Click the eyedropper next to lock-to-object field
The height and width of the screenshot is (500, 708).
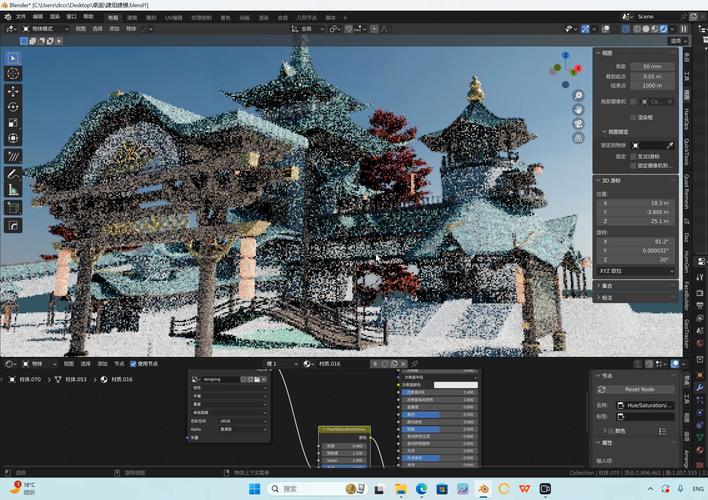670,145
